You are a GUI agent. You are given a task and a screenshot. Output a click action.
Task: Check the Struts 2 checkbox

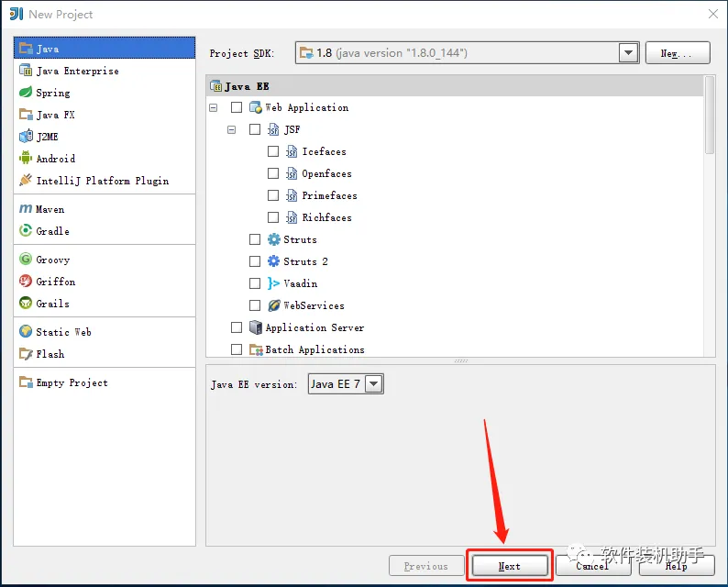(255, 261)
